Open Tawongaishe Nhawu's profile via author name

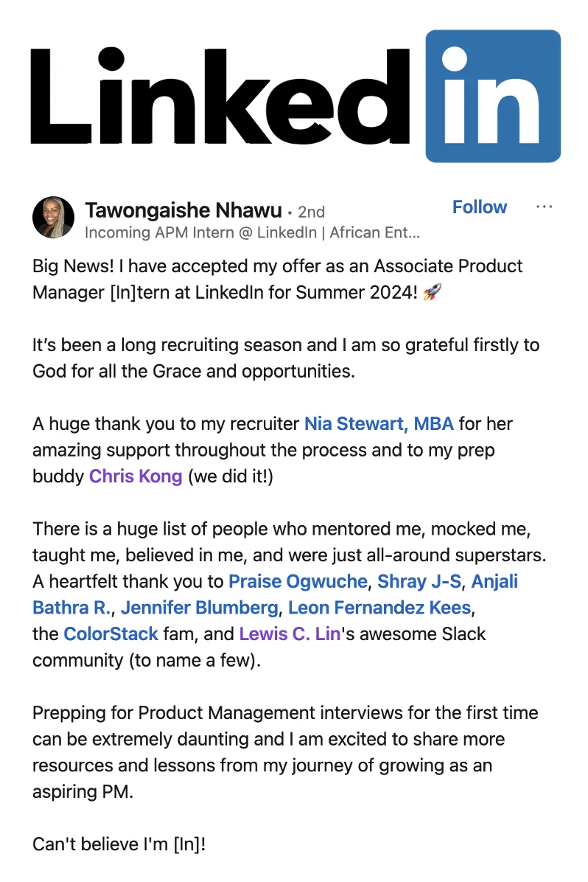pos(183,211)
